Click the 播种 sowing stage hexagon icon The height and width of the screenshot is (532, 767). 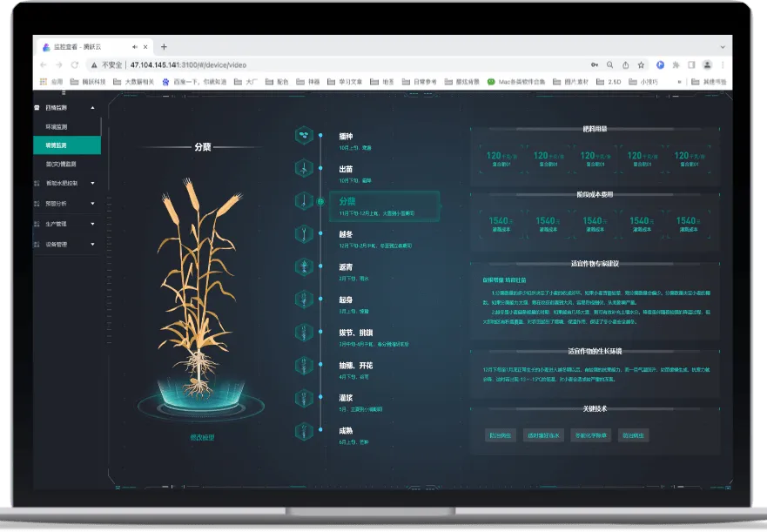coord(304,135)
